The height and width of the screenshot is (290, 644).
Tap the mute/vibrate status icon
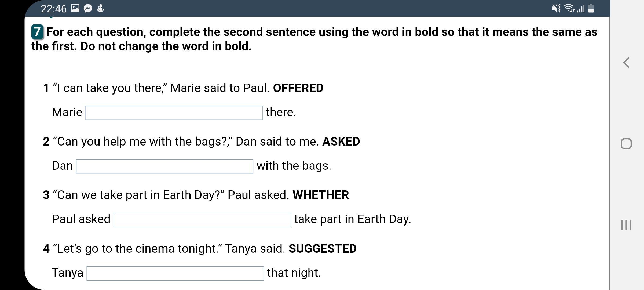556,9
